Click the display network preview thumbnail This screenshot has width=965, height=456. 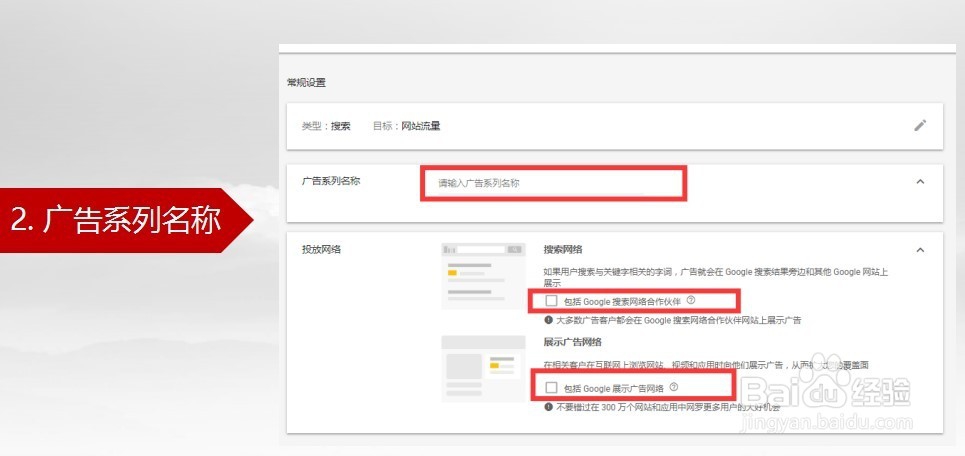coord(484,369)
